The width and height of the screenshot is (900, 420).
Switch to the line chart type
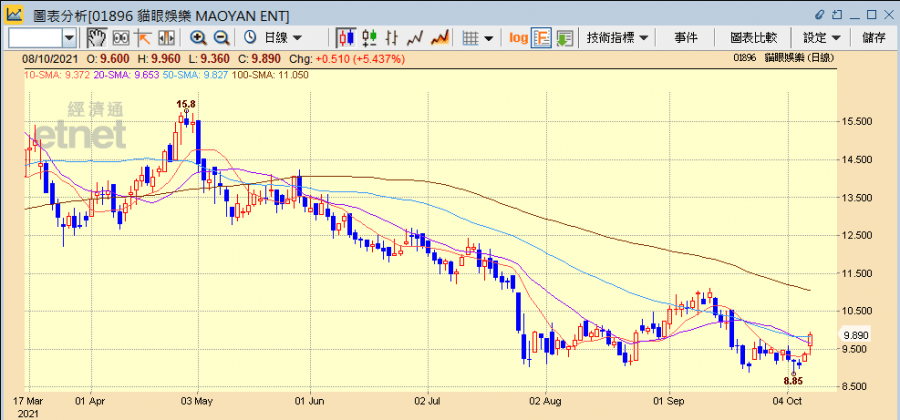[x=417, y=38]
